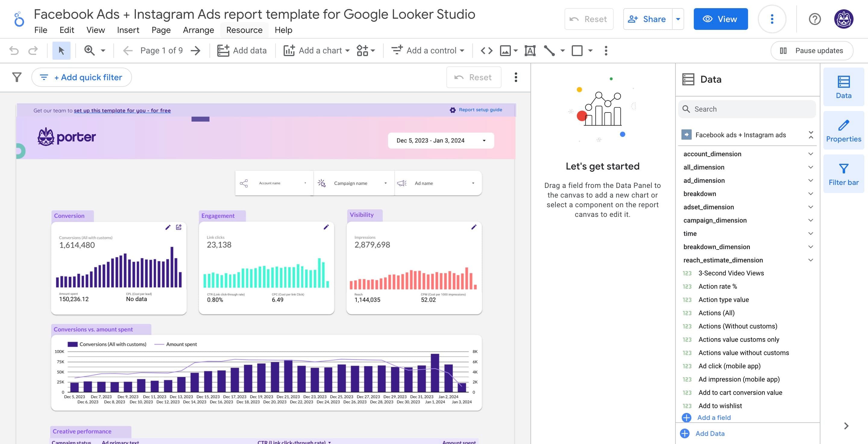Go to next page arrow
868x444 pixels.
pyautogui.click(x=195, y=51)
